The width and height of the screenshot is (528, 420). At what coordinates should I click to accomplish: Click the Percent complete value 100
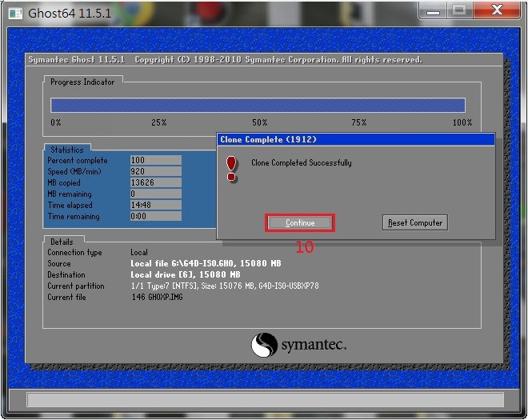point(155,160)
